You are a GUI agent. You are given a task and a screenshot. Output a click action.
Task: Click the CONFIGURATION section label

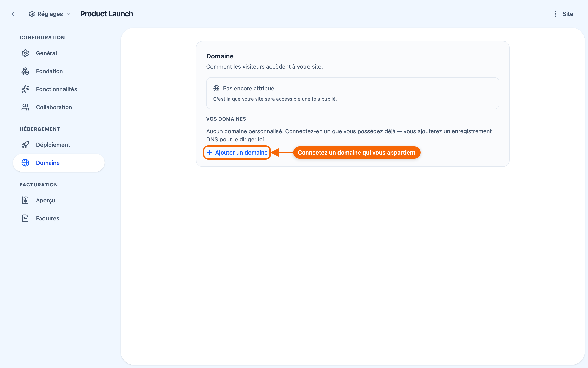point(42,37)
